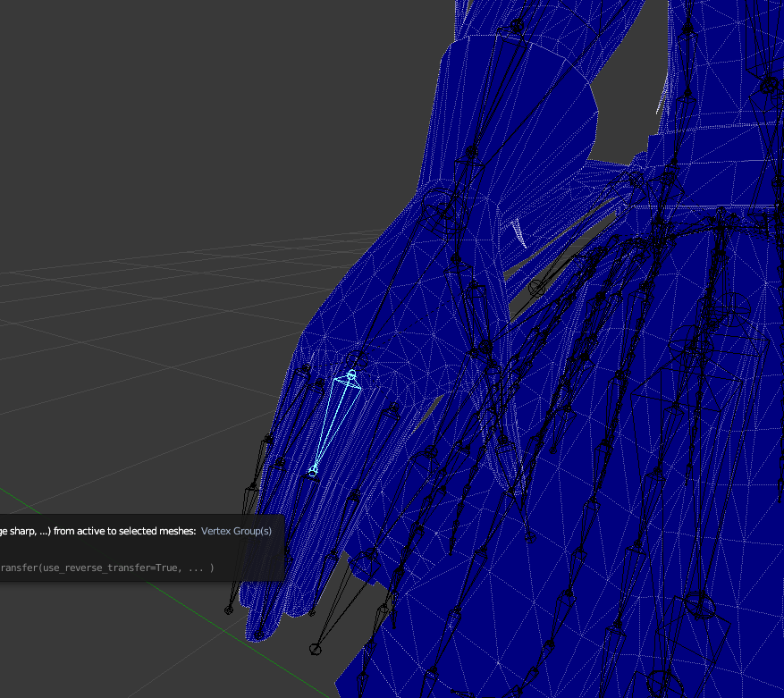
Task: Click the use_reverse_transfer=True Python tooltip line
Action: tap(107, 568)
